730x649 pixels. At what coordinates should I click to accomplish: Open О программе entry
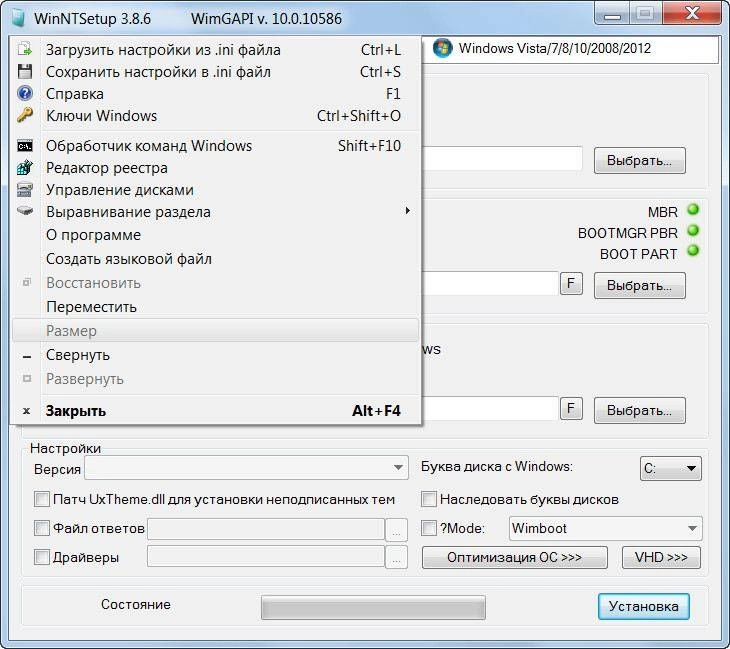pos(216,235)
